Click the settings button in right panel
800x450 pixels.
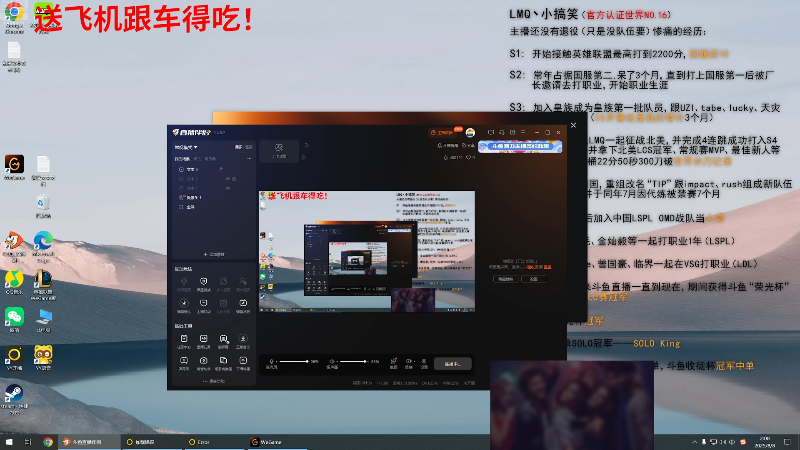click(533, 279)
